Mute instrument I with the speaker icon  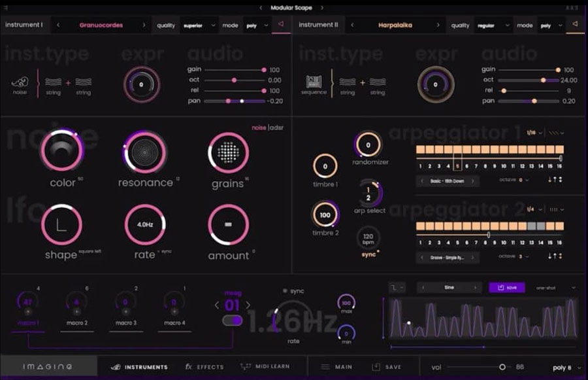coord(280,24)
